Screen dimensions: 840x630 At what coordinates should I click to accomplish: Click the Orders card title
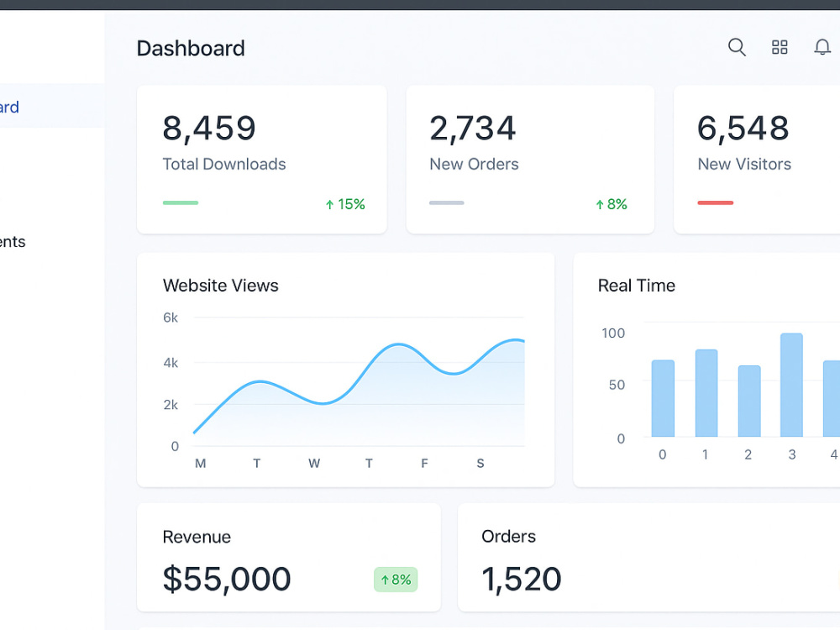point(508,536)
